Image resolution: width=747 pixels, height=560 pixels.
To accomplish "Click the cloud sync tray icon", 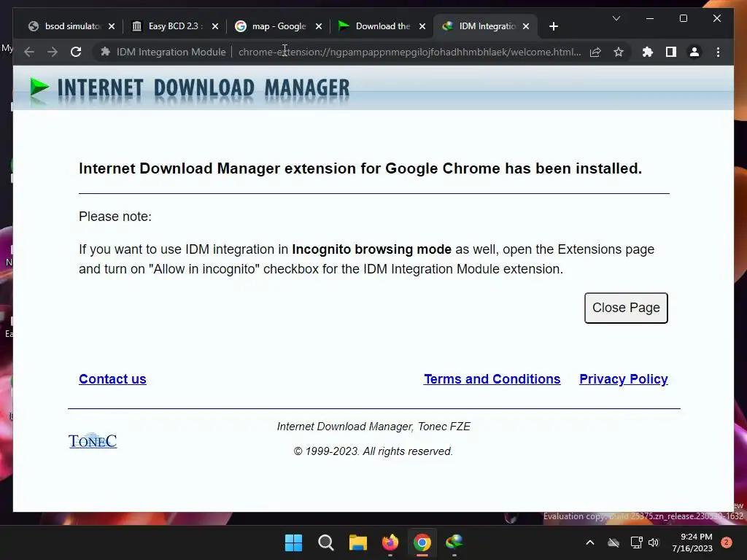I will tap(614, 542).
